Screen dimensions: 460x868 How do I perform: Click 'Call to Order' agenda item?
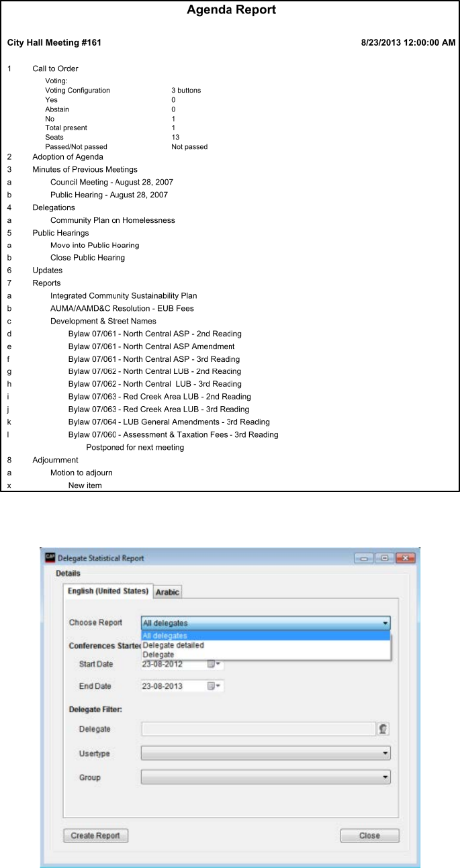tap(55, 68)
